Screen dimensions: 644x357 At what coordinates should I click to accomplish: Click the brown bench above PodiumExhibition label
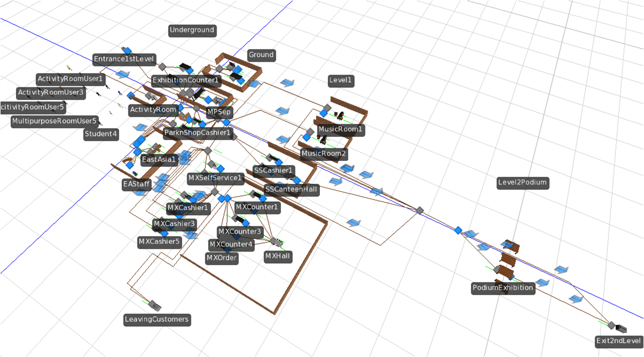[x=508, y=259]
